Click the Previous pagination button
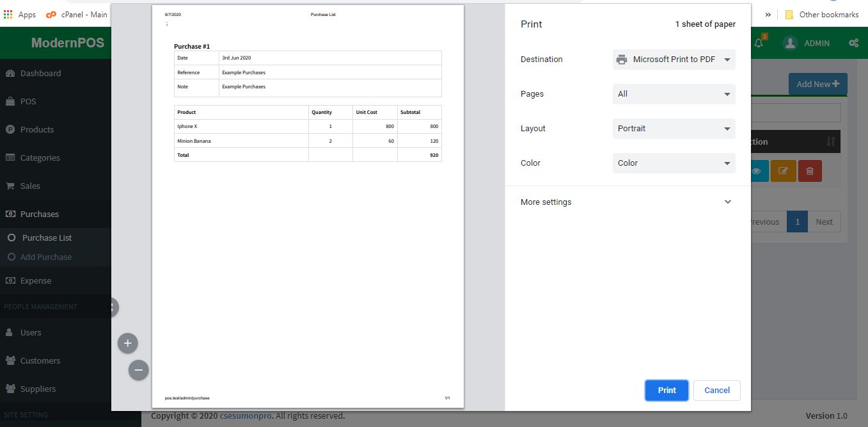Viewport: 868px width, 427px height. tap(768, 222)
